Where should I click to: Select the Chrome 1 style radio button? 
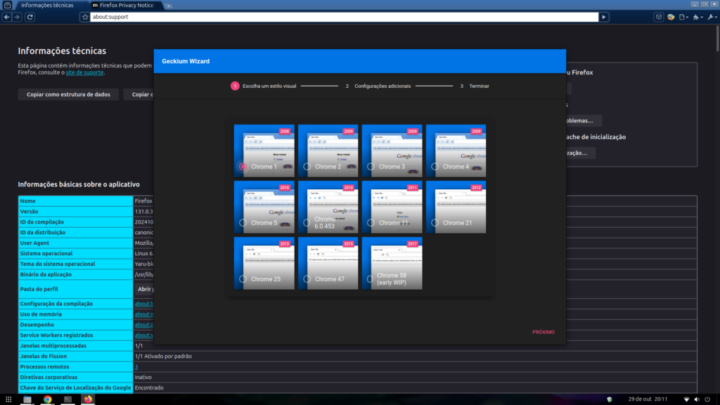click(243, 167)
